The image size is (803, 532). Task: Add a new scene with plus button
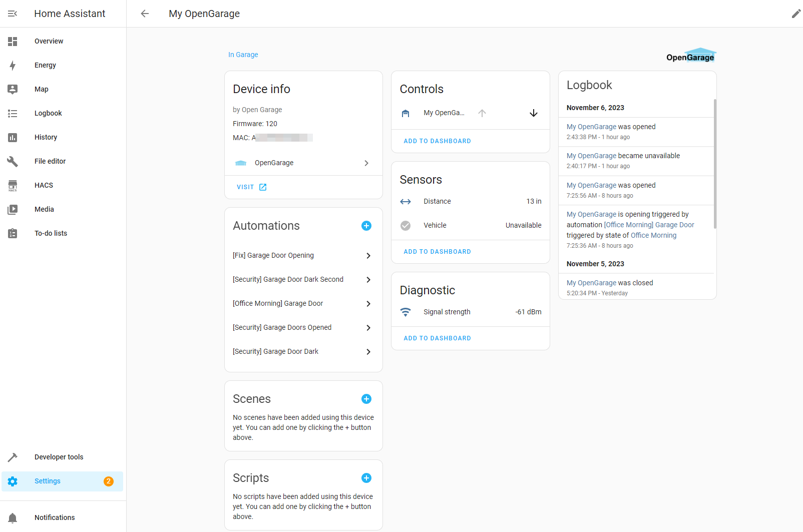tap(366, 399)
